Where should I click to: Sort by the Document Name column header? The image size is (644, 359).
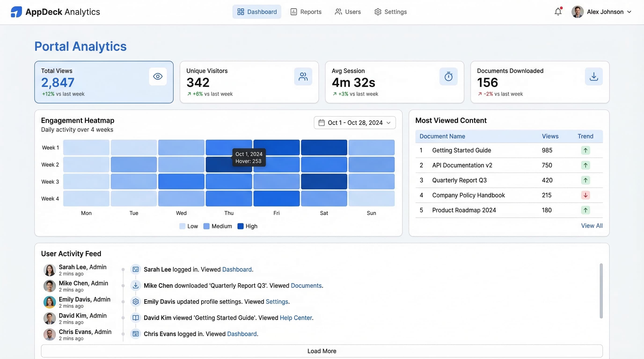(442, 136)
